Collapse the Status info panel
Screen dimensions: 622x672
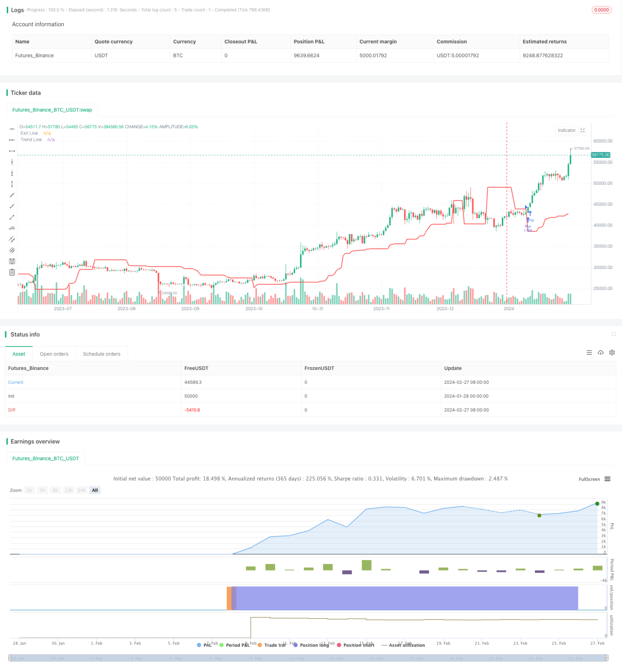613,334
